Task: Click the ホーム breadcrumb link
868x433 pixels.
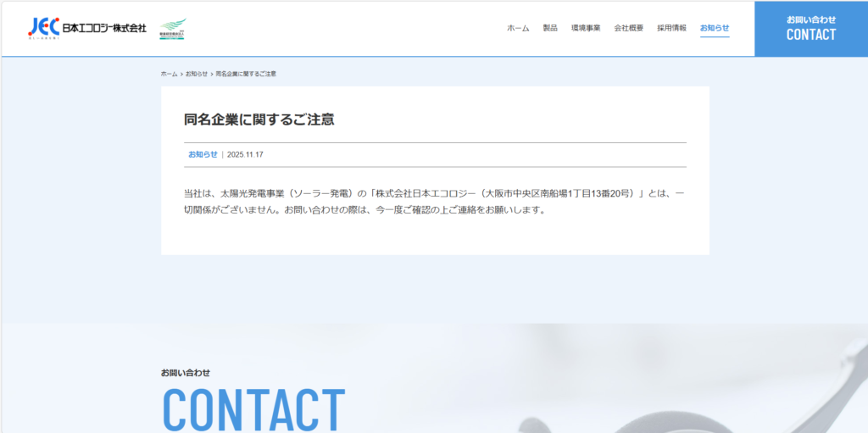Action: point(170,75)
